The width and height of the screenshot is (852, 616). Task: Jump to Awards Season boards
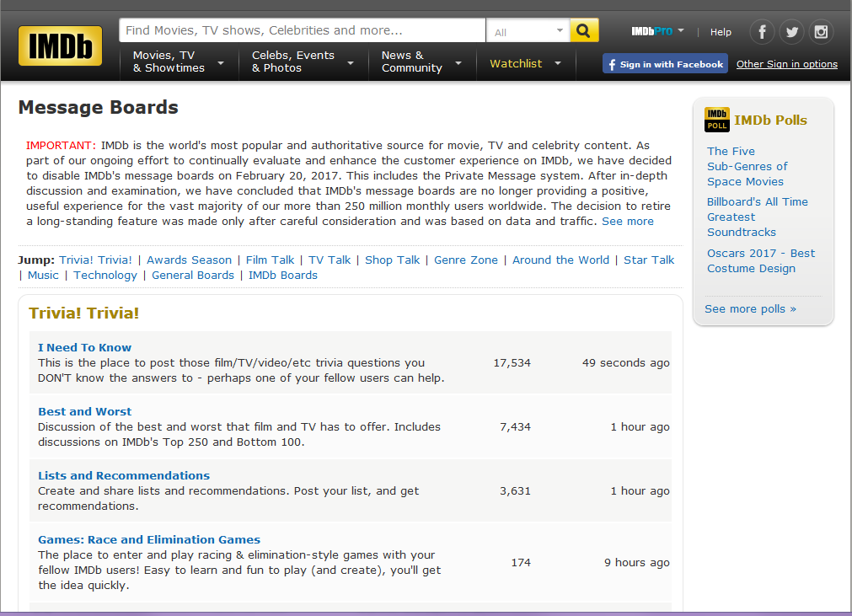(189, 260)
